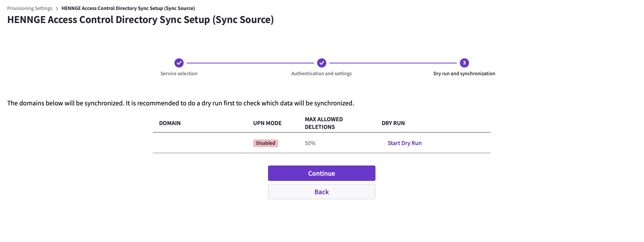Click the UPN MODE column header

pyautogui.click(x=267, y=123)
